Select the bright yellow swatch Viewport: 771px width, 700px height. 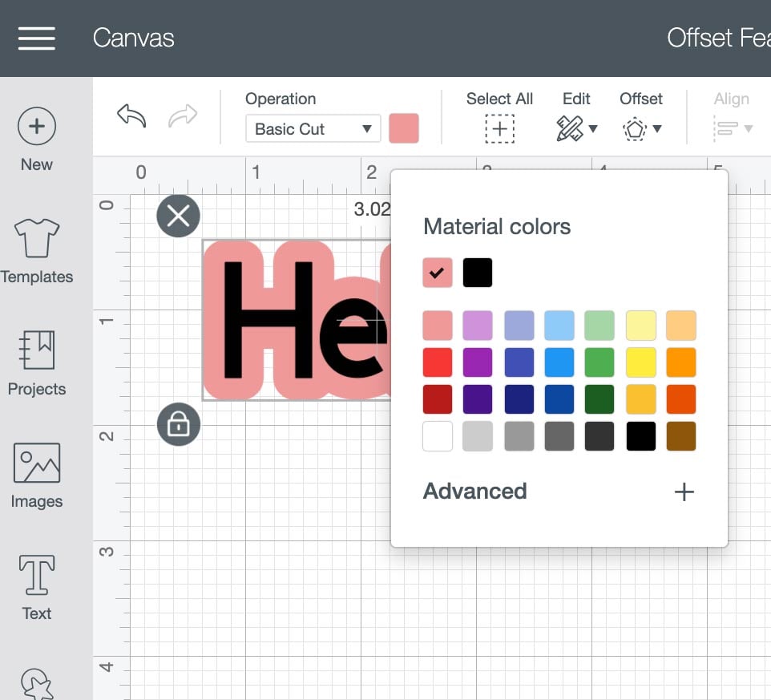[x=641, y=362]
